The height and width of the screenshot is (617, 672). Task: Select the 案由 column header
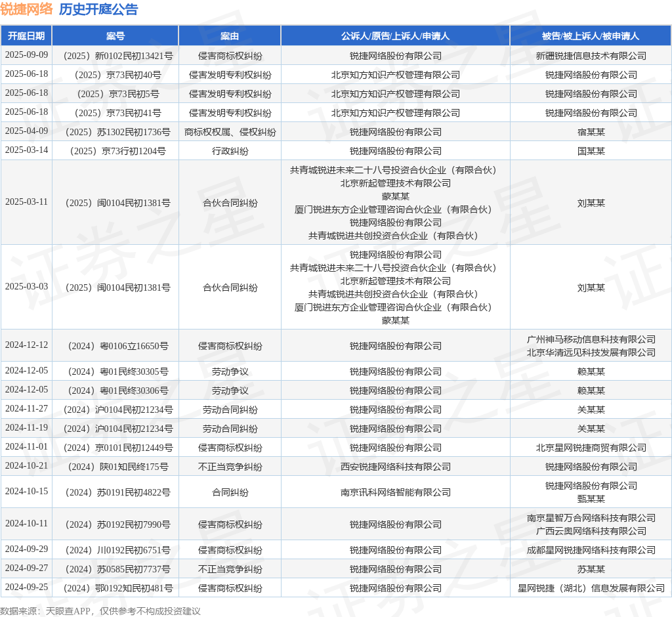tap(230, 36)
